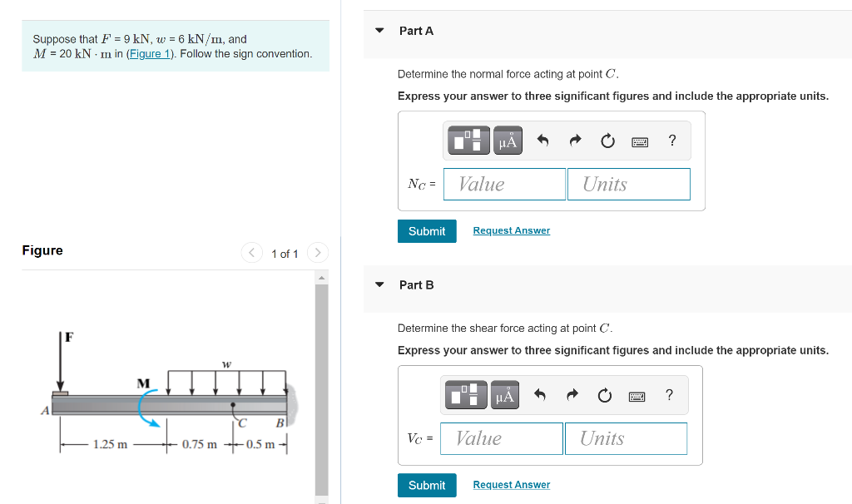Collapse the Part A section

coord(379,30)
